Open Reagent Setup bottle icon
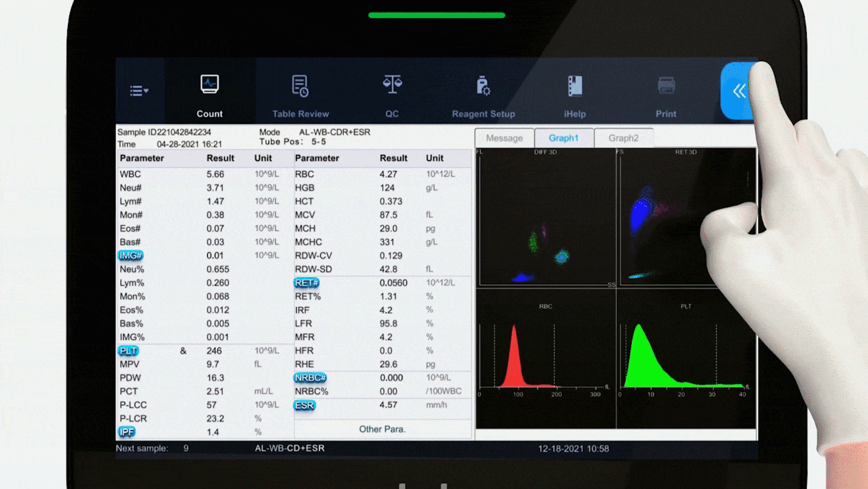 coord(483,86)
